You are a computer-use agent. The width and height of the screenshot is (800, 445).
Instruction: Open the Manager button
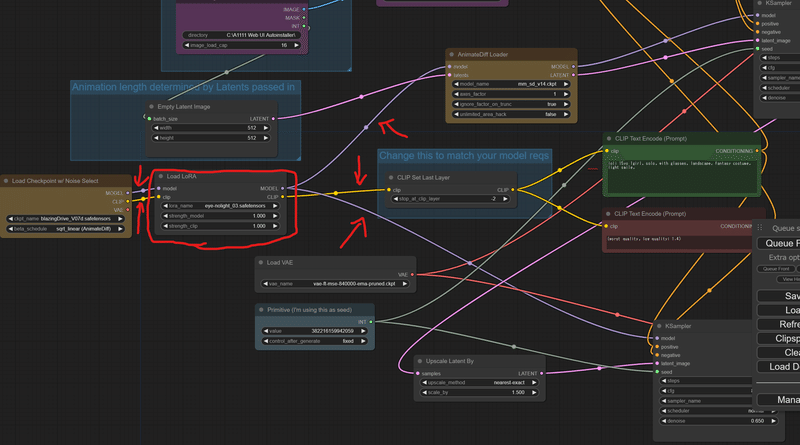point(779,400)
